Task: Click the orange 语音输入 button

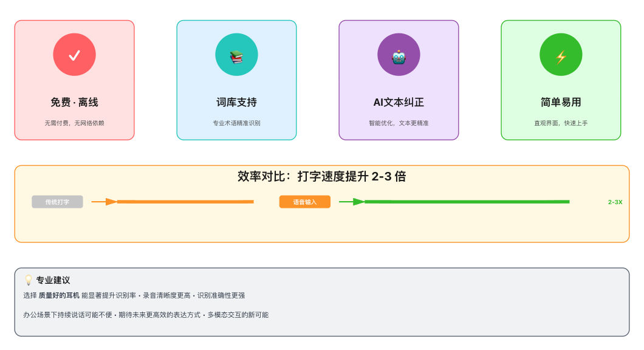Action: click(304, 202)
